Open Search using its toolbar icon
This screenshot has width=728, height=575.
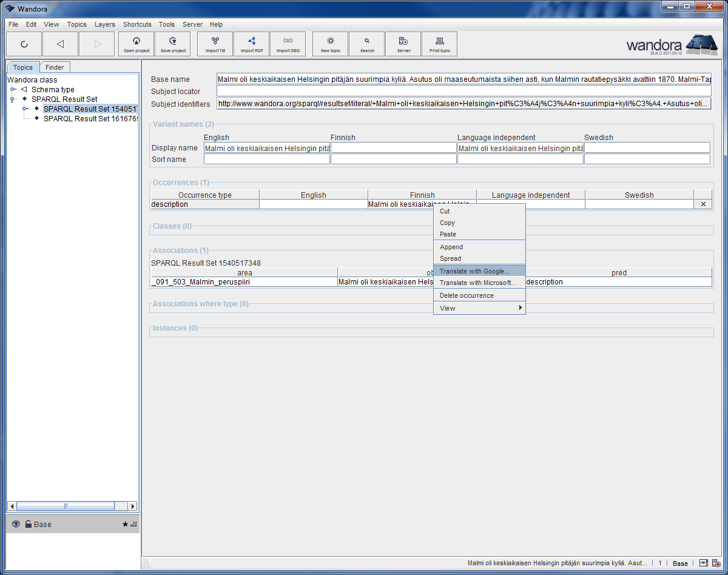(x=366, y=44)
